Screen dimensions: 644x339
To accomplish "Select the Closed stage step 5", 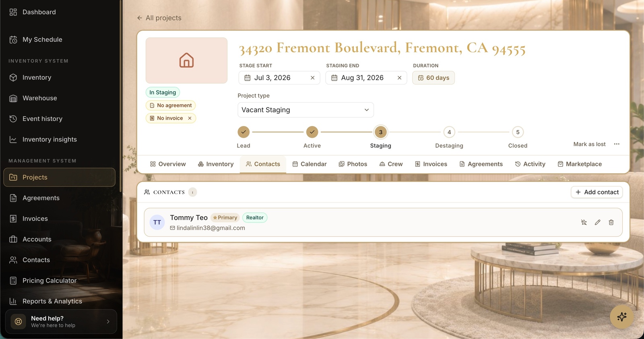I will (518, 132).
